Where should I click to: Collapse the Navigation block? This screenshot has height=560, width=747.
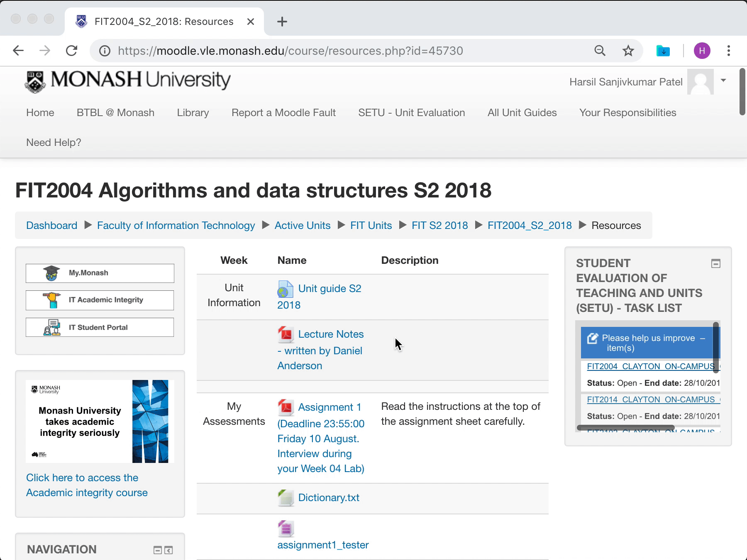point(158,550)
